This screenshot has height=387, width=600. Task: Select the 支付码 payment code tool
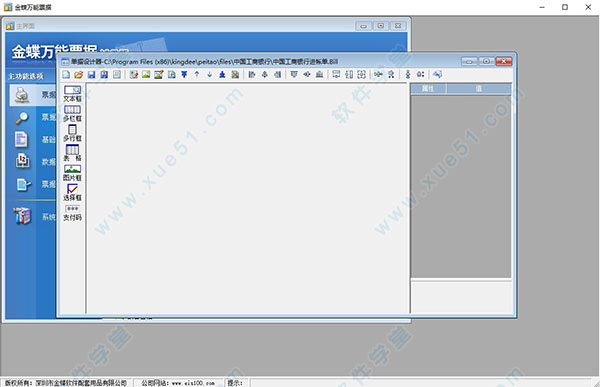[72, 213]
